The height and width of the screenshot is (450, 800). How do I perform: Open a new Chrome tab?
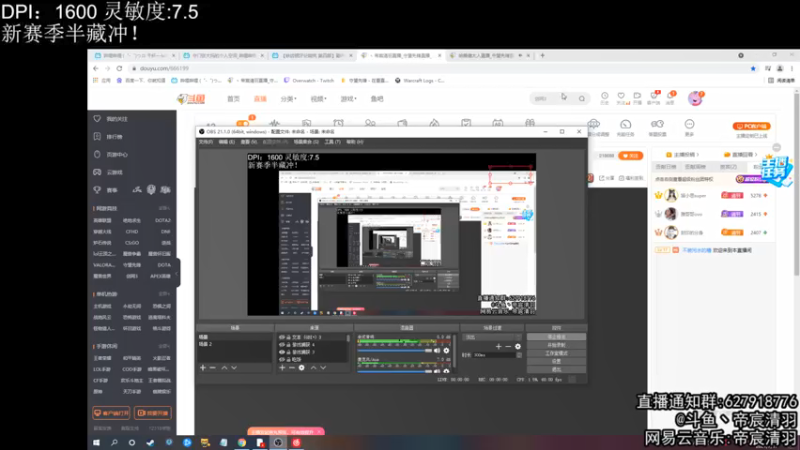[x=542, y=55]
